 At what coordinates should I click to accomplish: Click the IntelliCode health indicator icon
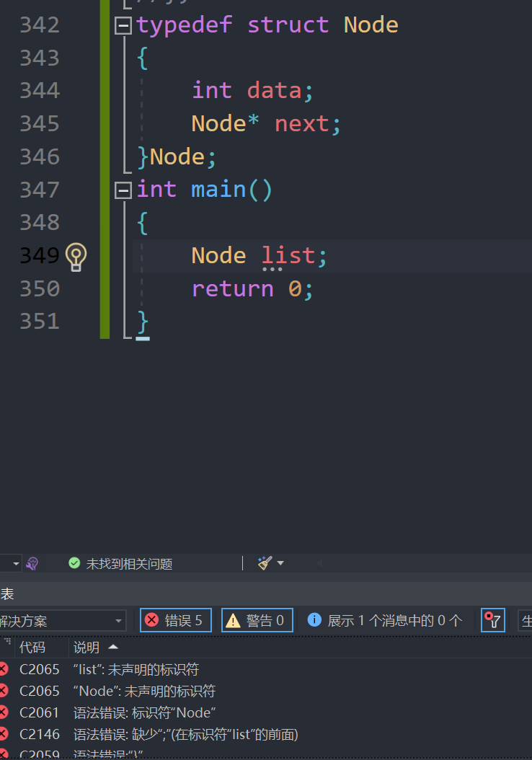(x=32, y=563)
